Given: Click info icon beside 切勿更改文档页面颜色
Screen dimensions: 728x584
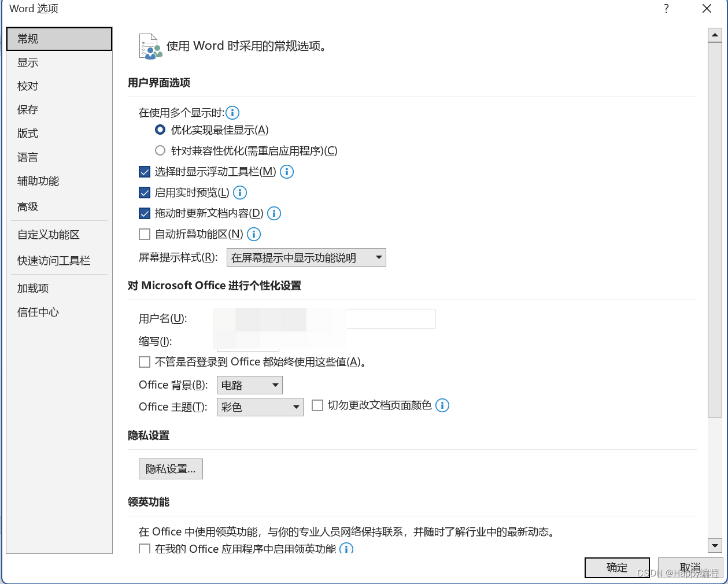Looking at the screenshot, I should click(442, 405).
